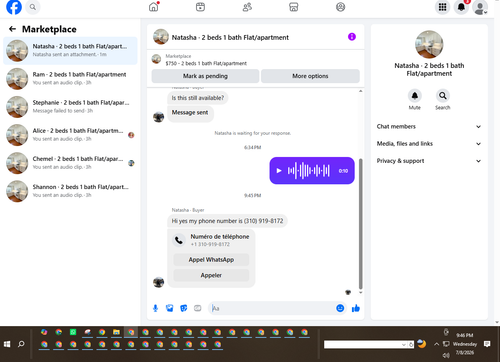Open the Facebook home logo
The image size is (500, 362).
point(14,7)
